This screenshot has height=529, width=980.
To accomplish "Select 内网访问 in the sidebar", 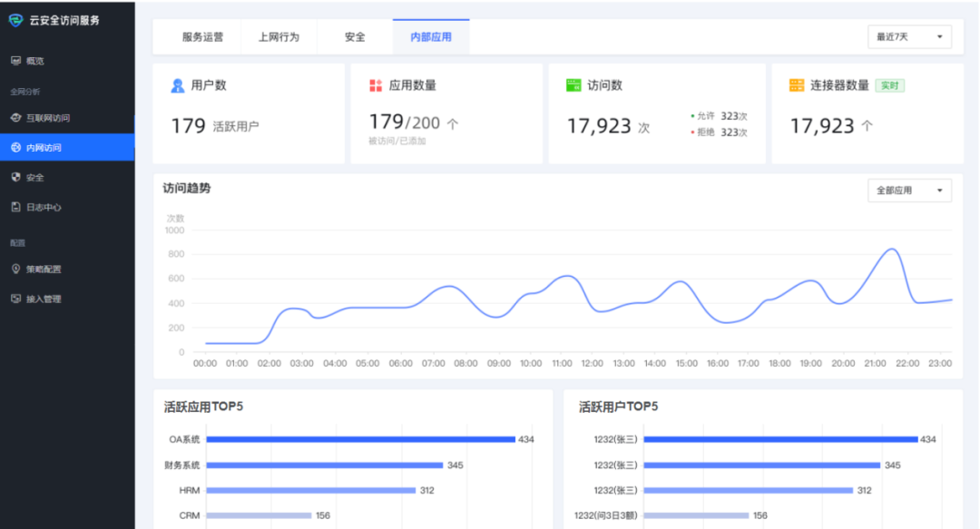I will click(x=44, y=147).
